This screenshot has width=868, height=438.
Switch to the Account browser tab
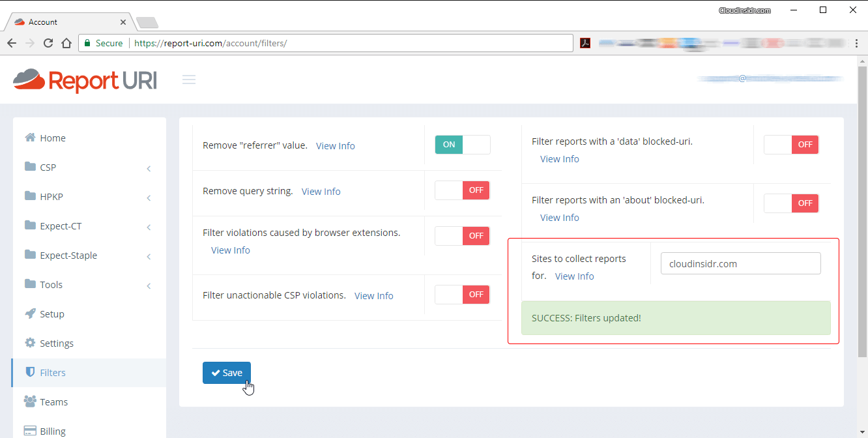(68, 22)
